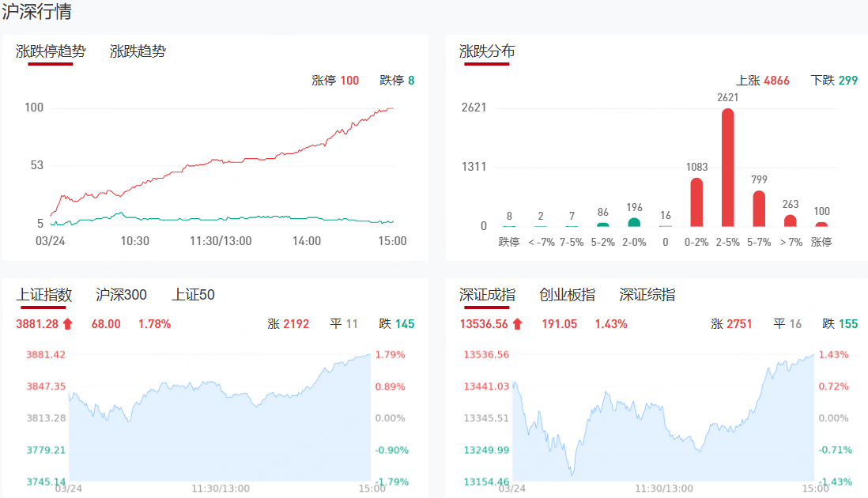Image resolution: width=868 pixels, height=498 pixels.
Task: Open the 深证综指 tab
Action: point(647,296)
